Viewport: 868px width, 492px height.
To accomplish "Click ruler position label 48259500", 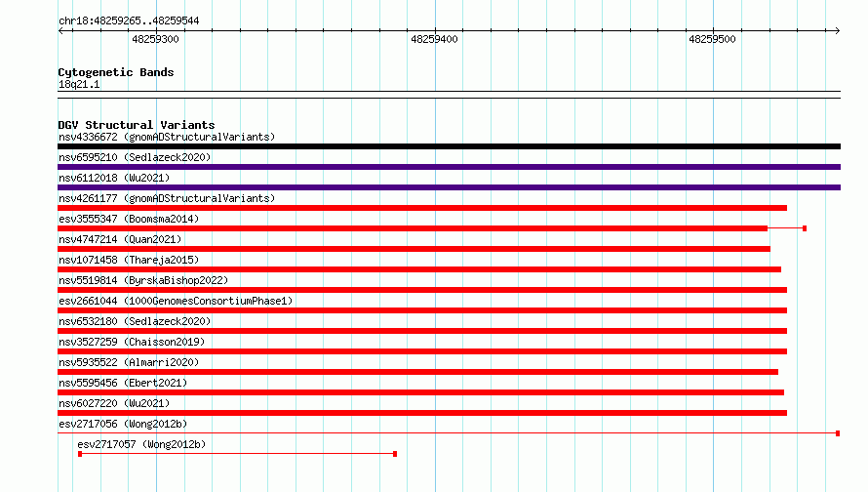I will (x=713, y=39).
